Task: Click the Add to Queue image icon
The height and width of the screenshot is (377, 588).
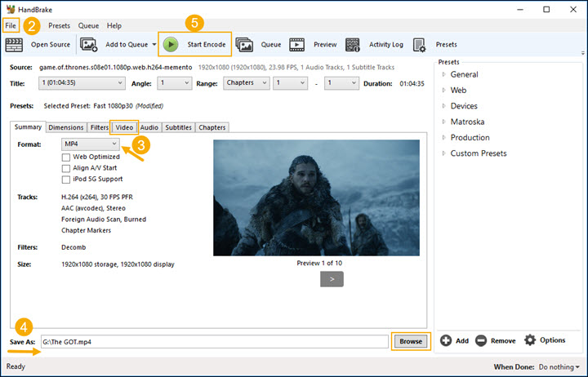Action: (x=89, y=45)
